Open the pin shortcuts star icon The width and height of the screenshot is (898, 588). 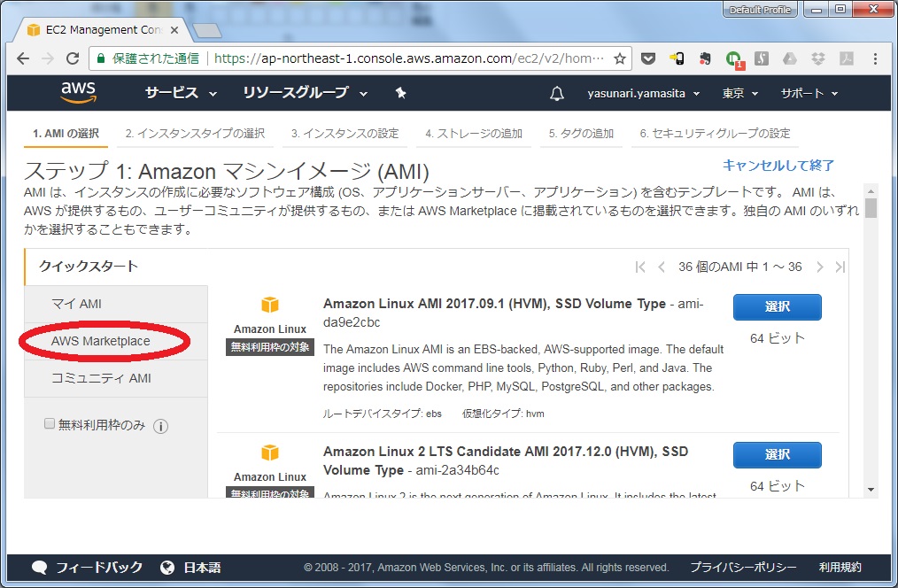tap(401, 93)
